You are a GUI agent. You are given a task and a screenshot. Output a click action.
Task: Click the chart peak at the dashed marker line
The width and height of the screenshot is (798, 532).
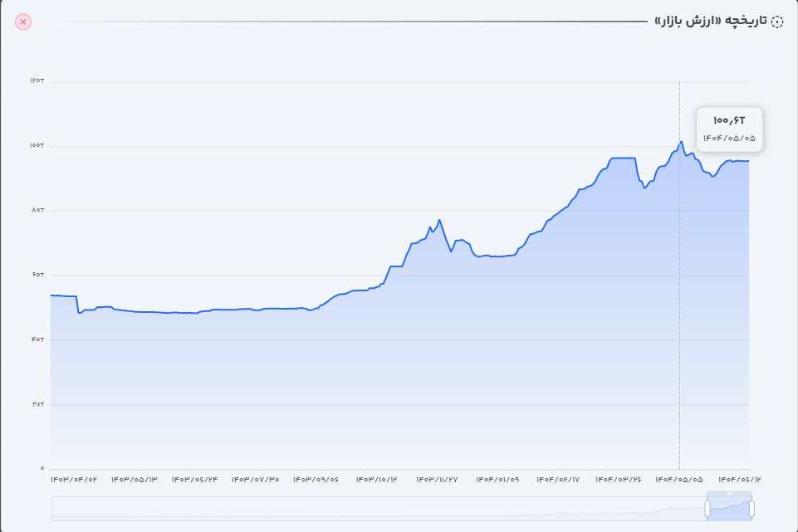(680, 142)
